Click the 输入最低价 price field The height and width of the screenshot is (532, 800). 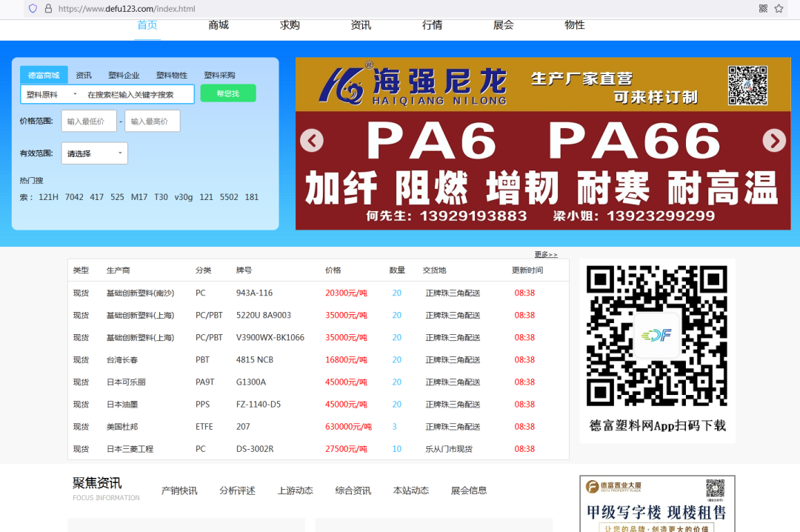pos(89,121)
